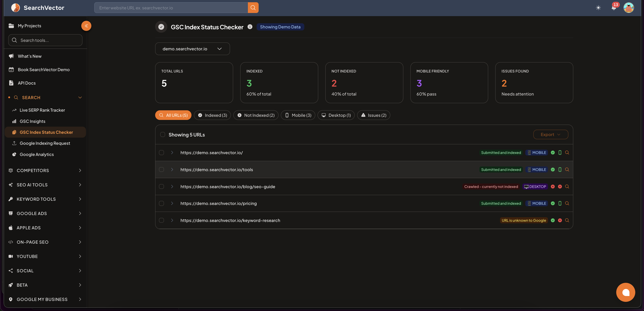Filter by Issues (2)
644x311 pixels.
pos(374,115)
